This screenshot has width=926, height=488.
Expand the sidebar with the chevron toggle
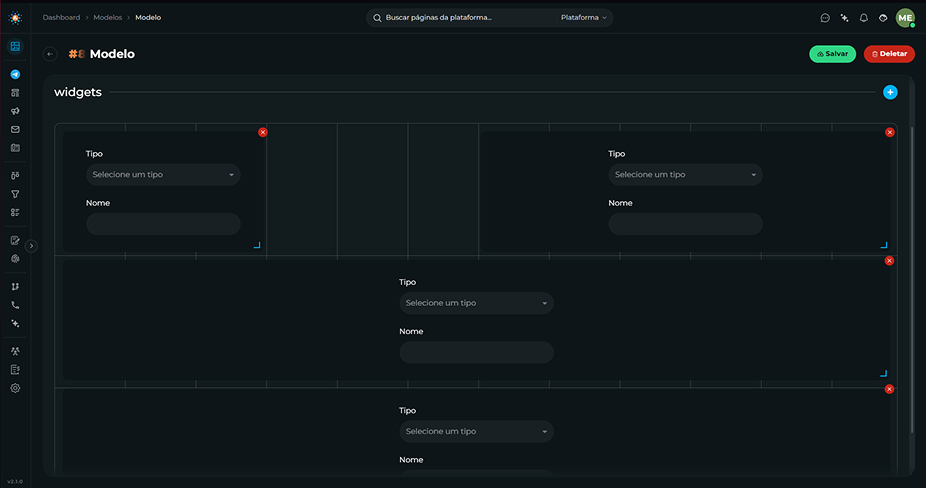point(31,246)
